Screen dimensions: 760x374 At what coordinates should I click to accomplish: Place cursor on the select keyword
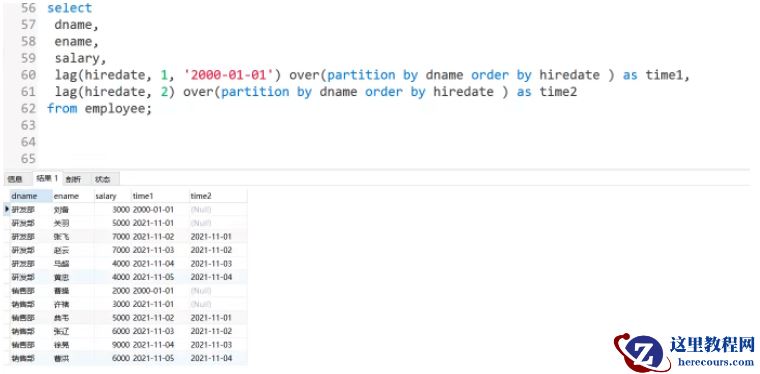[x=69, y=8]
